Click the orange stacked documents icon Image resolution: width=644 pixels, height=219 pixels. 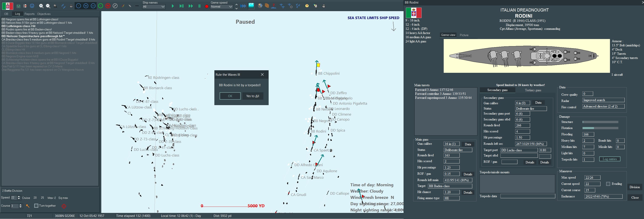(x=267, y=6)
